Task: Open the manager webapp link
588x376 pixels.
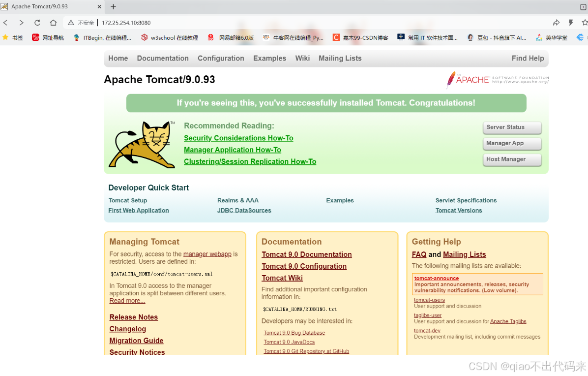Action: click(207, 254)
